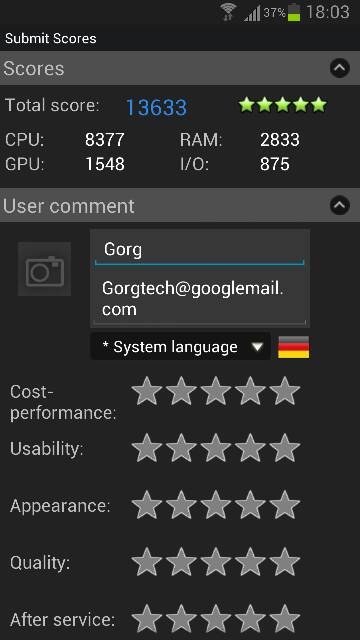The image size is (360, 640).
Task: Open the System language dropdown
Action: pyautogui.click(x=180, y=347)
